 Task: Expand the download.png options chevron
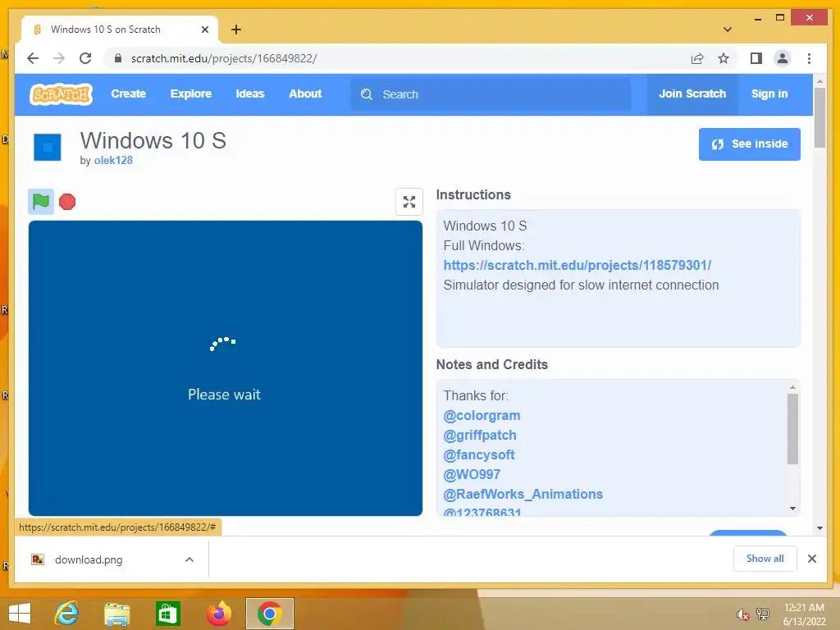click(x=189, y=559)
